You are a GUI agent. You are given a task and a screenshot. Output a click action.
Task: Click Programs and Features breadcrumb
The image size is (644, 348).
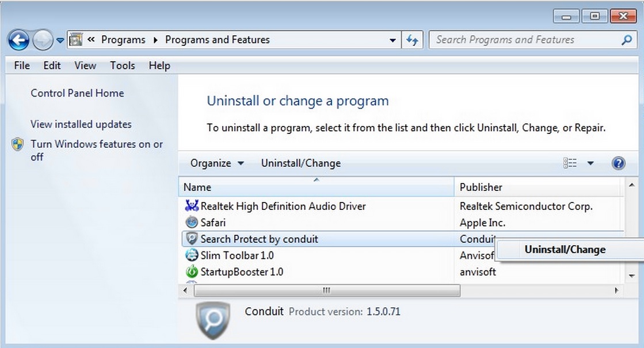coord(218,40)
